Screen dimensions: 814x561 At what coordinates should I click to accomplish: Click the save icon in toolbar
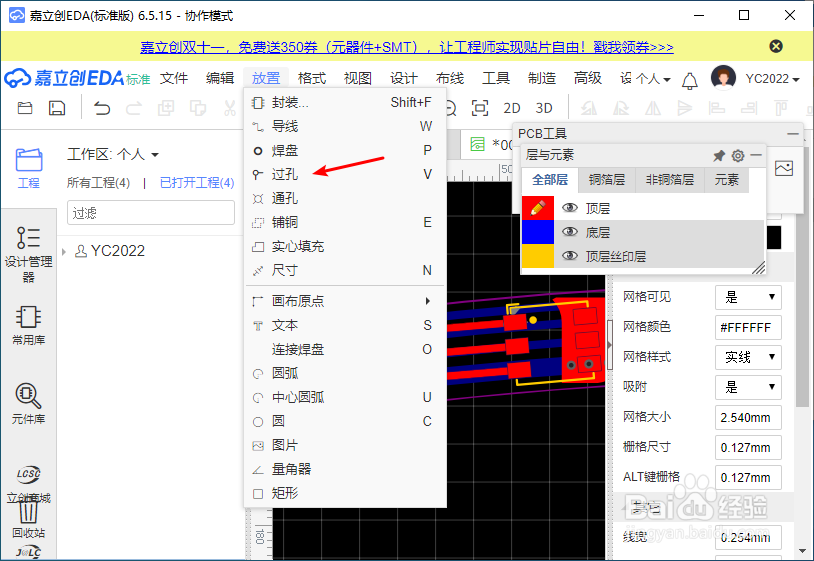coord(57,108)
